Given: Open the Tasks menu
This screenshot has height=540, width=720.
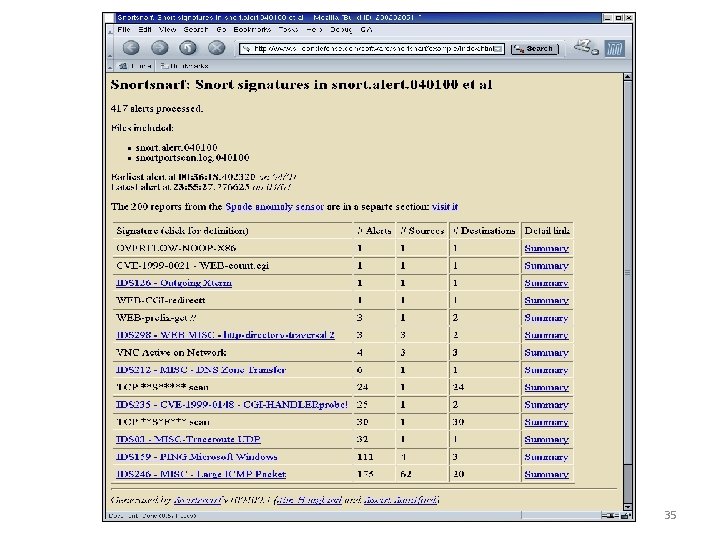Looking at the screenshot, I should (x=288, y=29).
